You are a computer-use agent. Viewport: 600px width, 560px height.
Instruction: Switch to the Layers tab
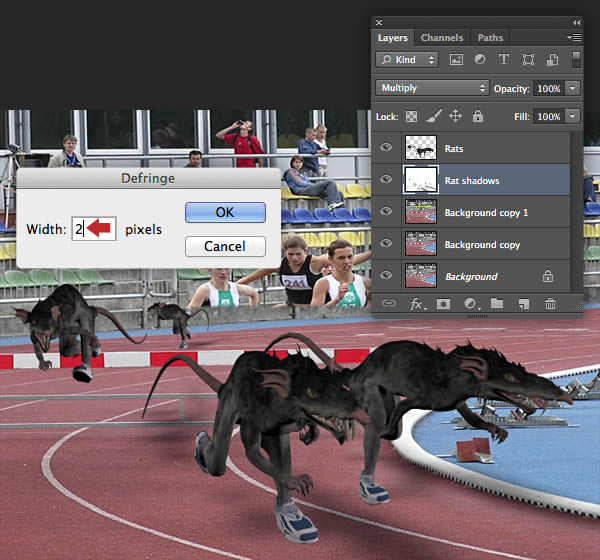pos(393,38)
